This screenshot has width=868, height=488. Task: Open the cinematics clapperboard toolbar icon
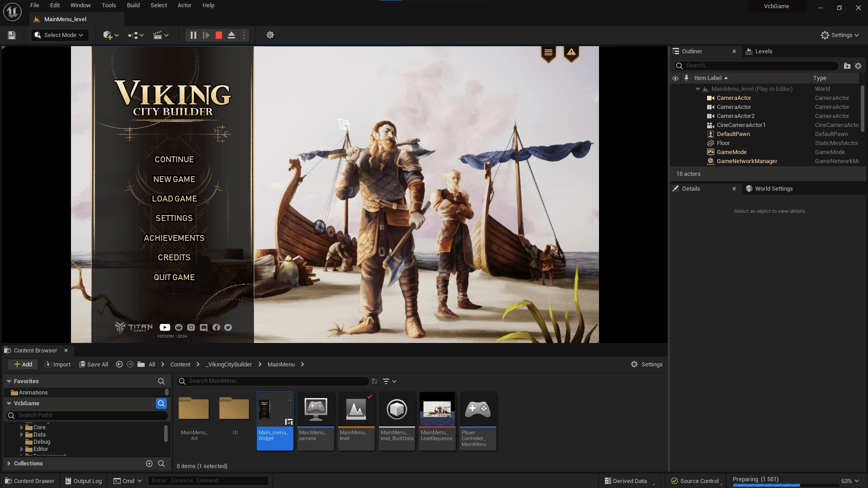(161, 35)
